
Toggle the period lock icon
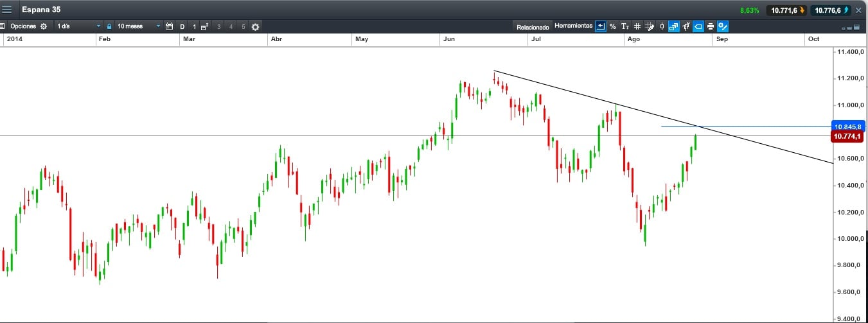[x=109, y=26]
